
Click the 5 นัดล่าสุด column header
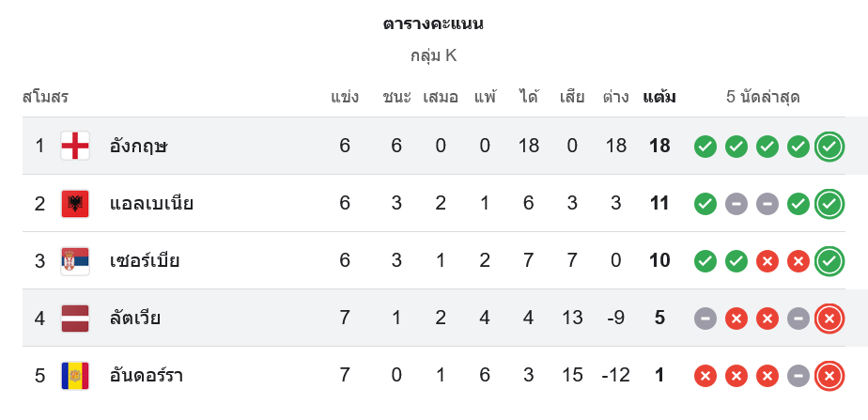[763, 97]
